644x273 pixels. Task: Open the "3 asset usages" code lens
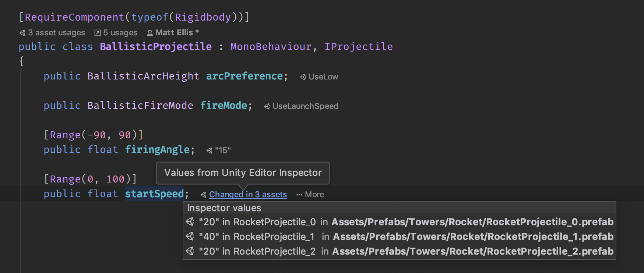(56, 33)
